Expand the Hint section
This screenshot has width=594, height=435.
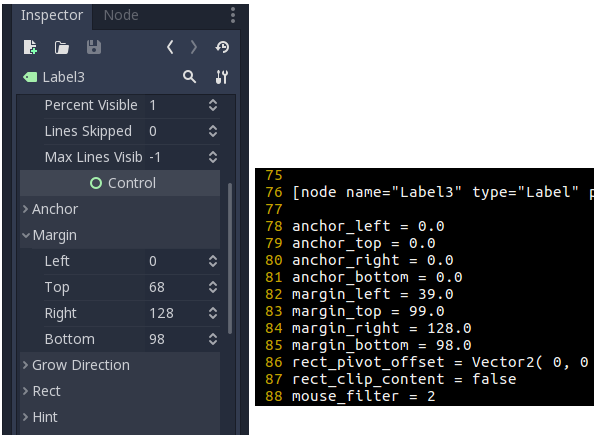click(x=120, y=417)
